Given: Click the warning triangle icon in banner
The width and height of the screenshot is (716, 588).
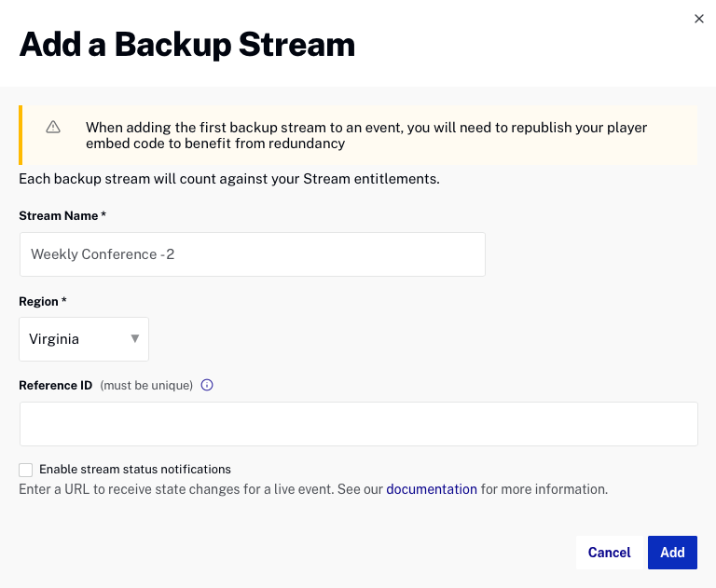Looking at the screenshot, I should click(53, 127).
